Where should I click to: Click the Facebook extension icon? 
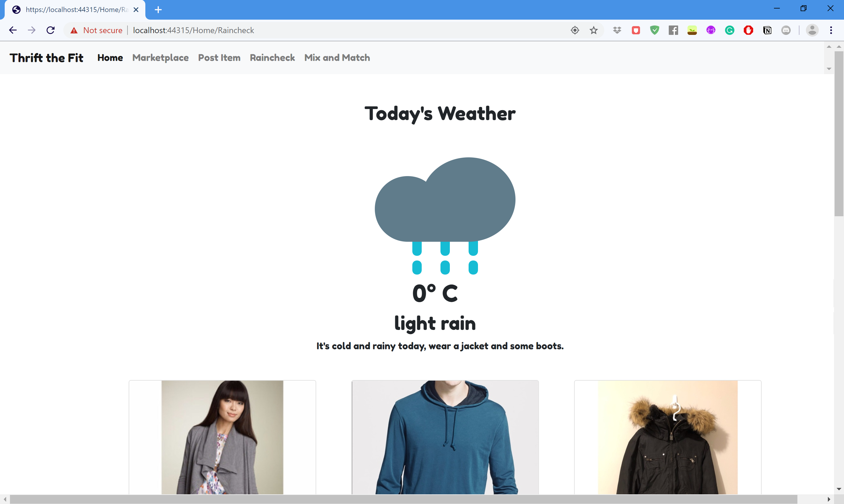[673, 30]
